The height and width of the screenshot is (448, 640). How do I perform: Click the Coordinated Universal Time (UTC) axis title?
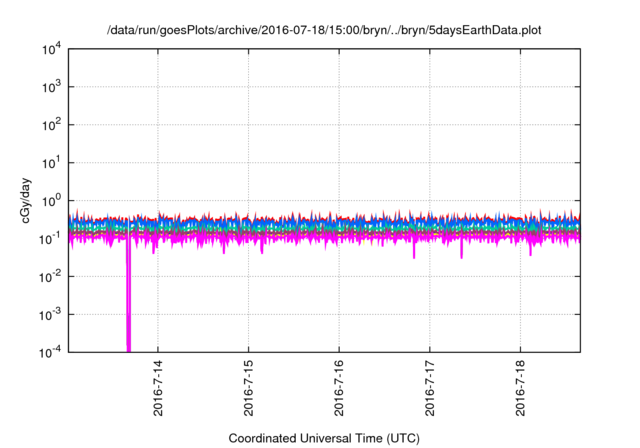click(x=324, y=439)
